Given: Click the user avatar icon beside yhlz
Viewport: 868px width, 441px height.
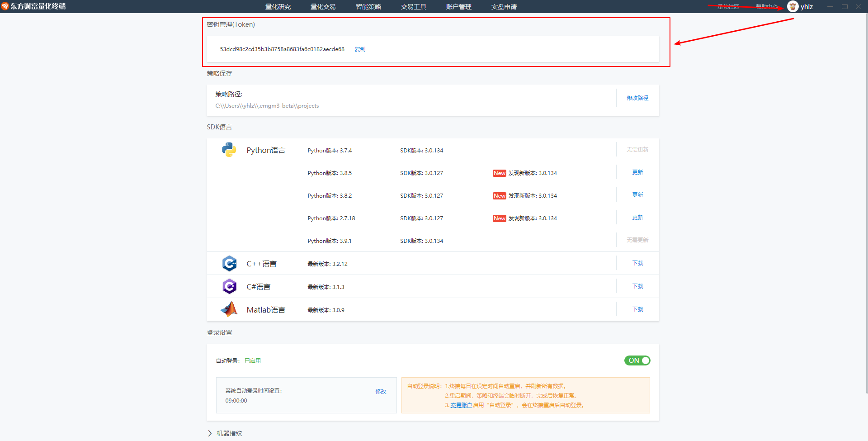Looking at the screenshot, I should 793,6.
